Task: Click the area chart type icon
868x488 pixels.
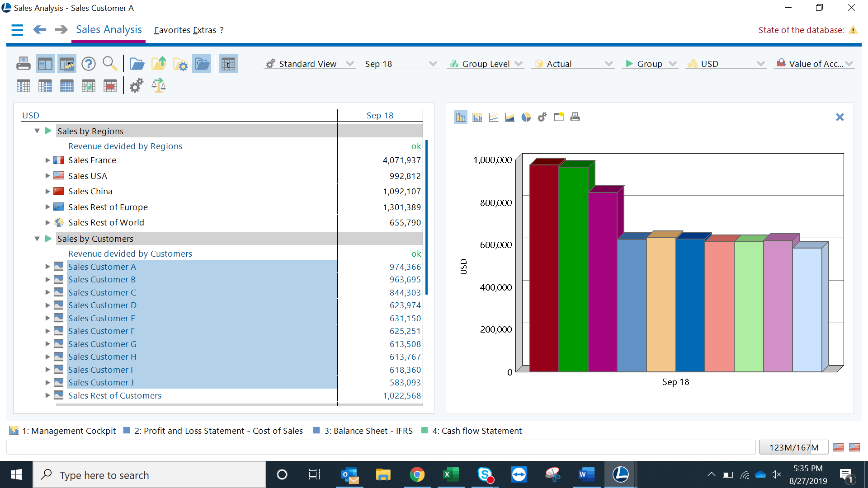Action: (x=509, y=117)
